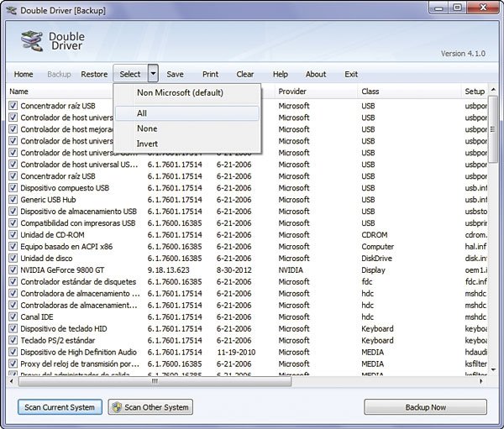This screenshot has width=504, height=429.
Task: Toggle Dispositivo compuesto USB checkbox
Action: (x=13, y=188)
